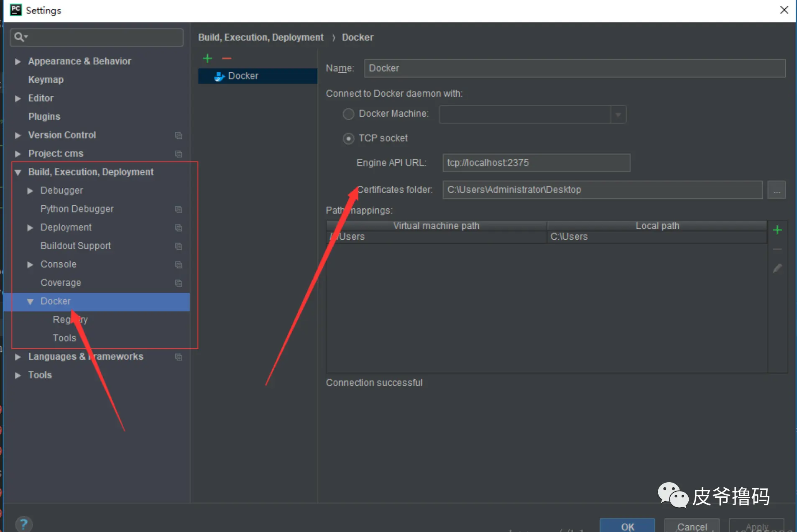797x532 pixels.
Task: Click project-level icon beside Languages & Frameworks
Action: (179, 357)
